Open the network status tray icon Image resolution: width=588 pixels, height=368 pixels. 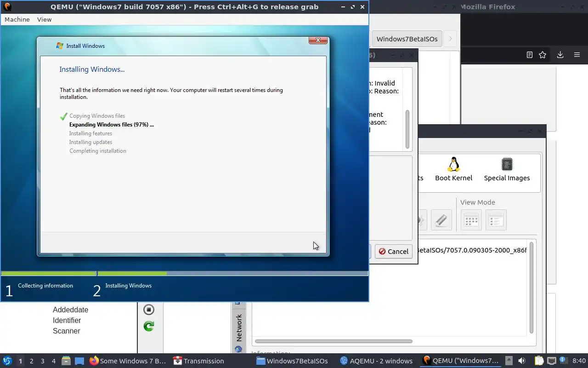(x=552, y=361)
